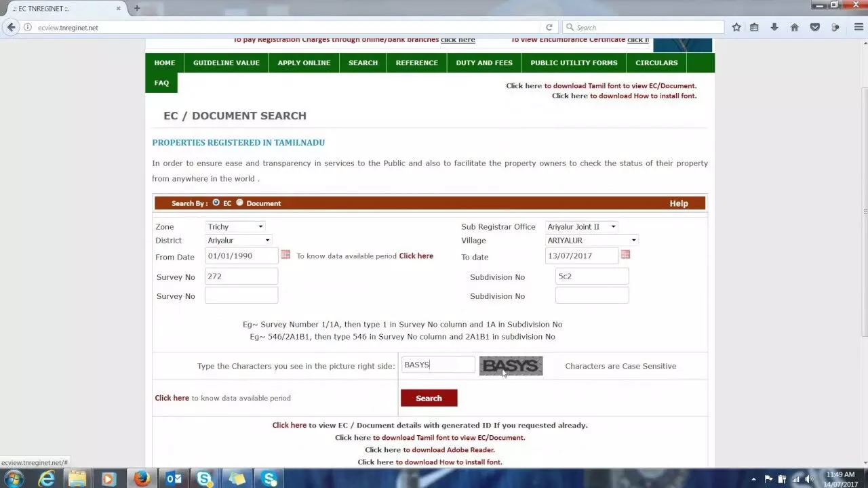Click the network signal tray icon
The height and width of the screenshot is (488, 868).
795,479
